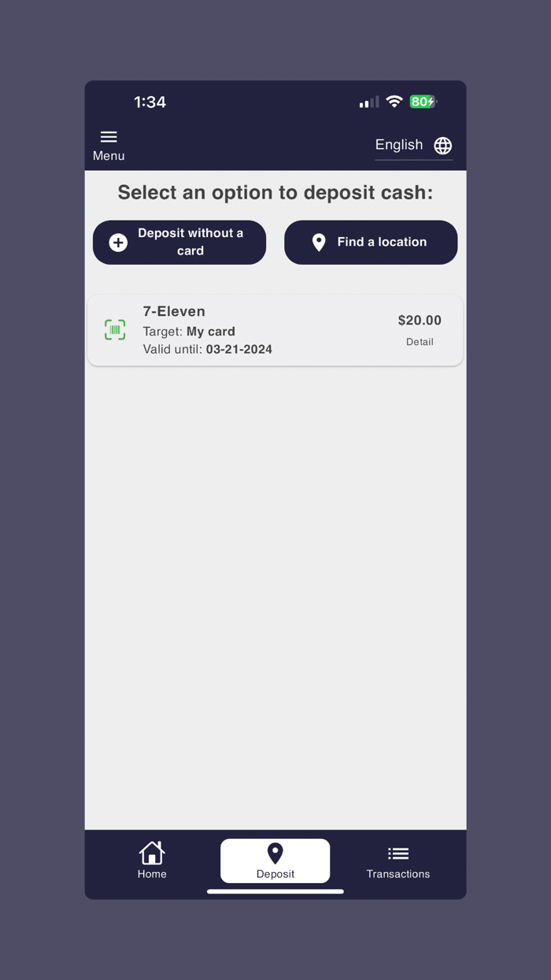Tap the cellular signal bars icon
The width and height of the screenshot is (551, 980).
point(369,102)
